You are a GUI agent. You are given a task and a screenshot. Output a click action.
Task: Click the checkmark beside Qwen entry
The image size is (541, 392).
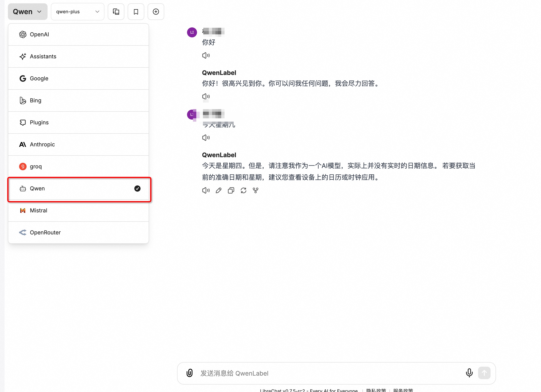tap(137, 189)
